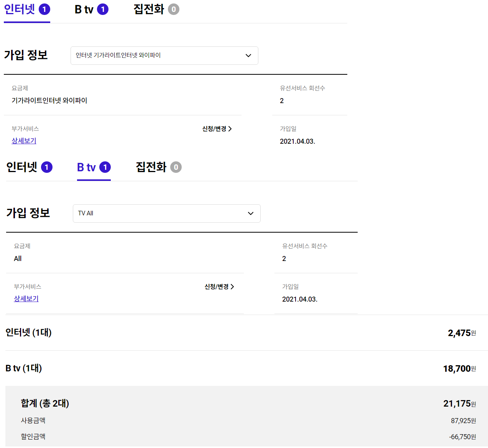Viewport: 488px width, 448px height.
Task: Click 신청/변경 in the All plan section
Action: tap(219, 287)
